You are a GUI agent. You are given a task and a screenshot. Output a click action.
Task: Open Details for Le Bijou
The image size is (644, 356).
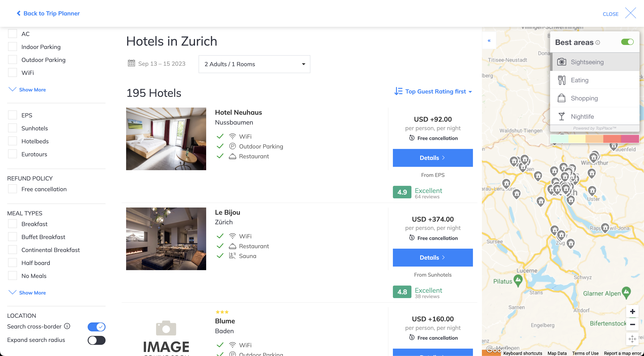(x=433, y=258)
